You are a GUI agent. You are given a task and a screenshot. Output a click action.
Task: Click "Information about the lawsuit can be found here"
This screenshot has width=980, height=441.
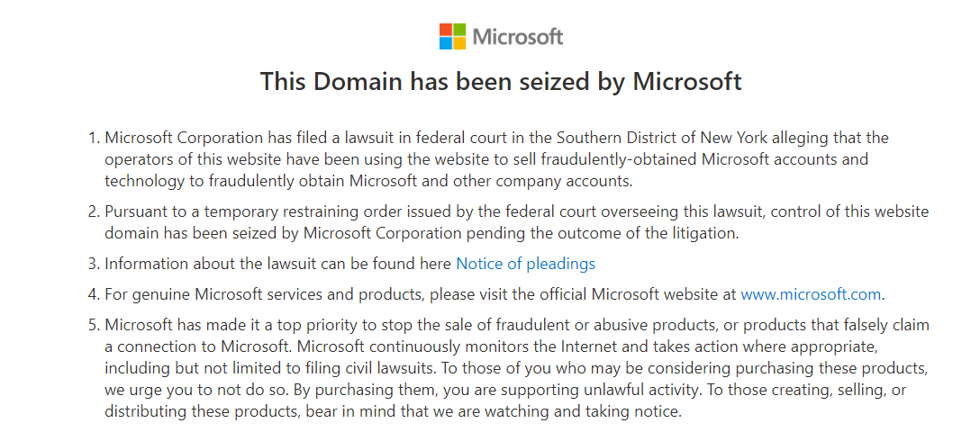pos(279,264)
